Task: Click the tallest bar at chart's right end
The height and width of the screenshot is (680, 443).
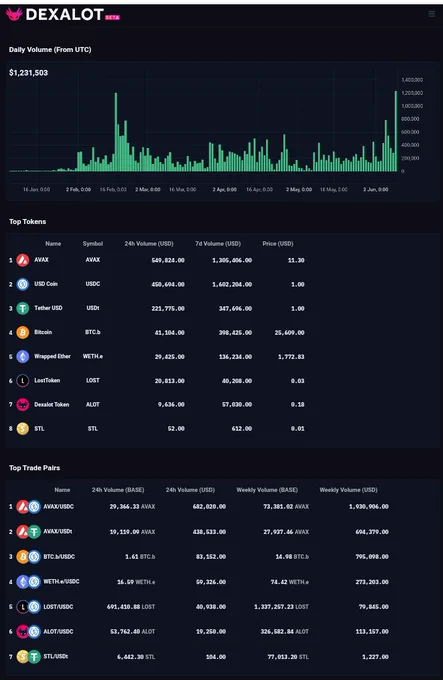Action: click(396, 131)
